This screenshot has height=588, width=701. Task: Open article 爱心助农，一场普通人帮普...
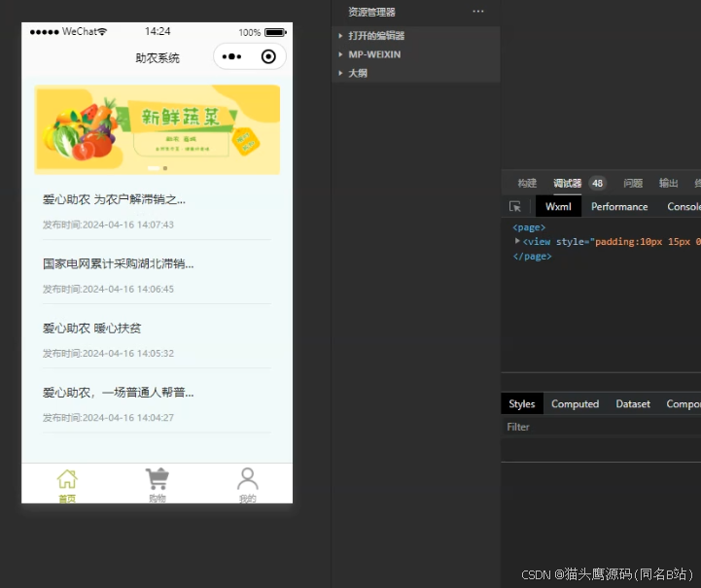[118, 393]
